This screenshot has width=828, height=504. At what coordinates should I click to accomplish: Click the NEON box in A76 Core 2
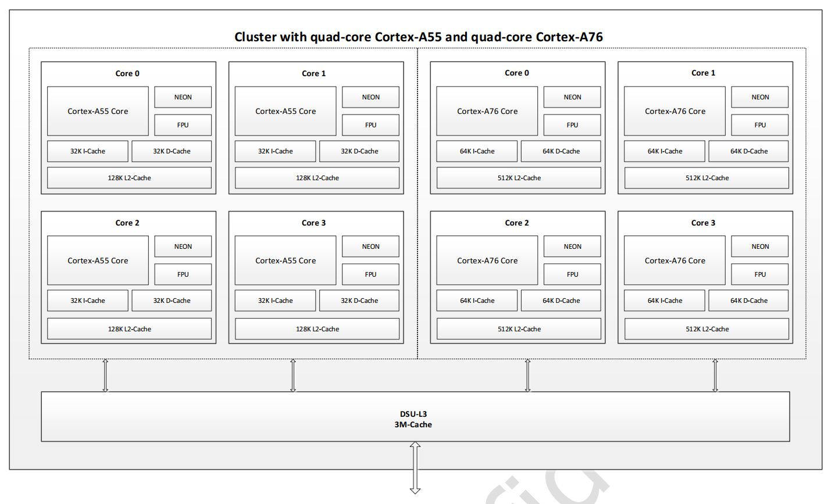[572, 246]
